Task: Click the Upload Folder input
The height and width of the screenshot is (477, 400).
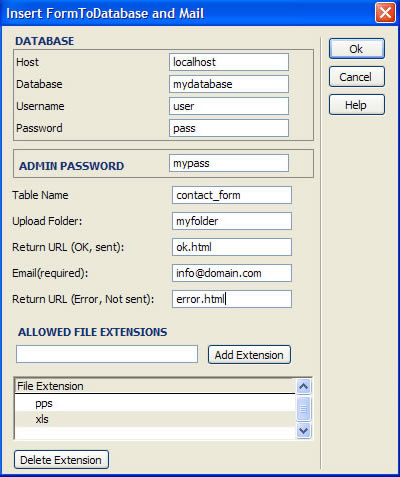Action: click(232, 221)
